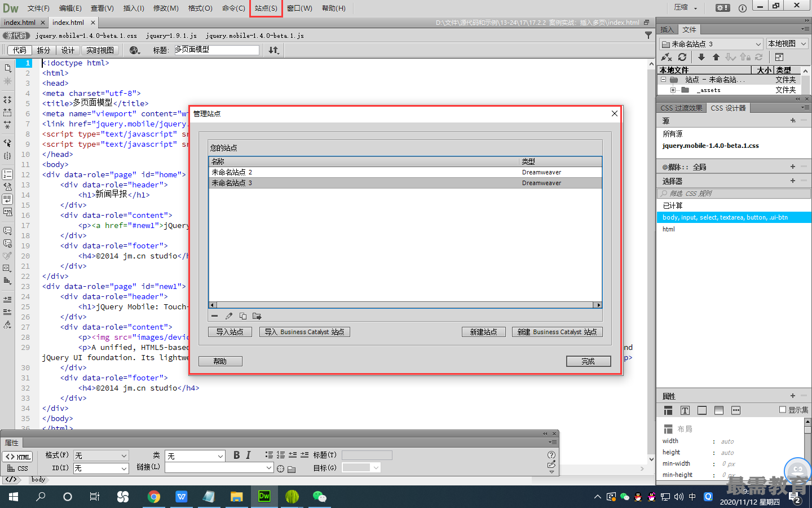Click jquery.mobile-1.4.0-beta.1.css source entry
Screen dimensions: 812x508
point(710,146)
